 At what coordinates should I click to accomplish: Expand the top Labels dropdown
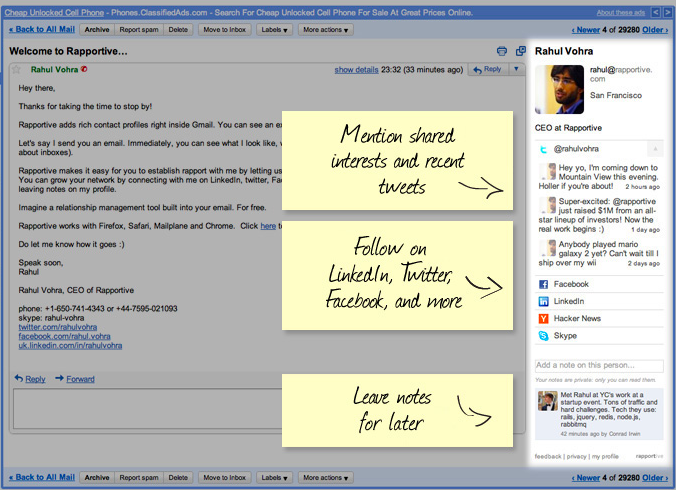[x=272, y=30]
